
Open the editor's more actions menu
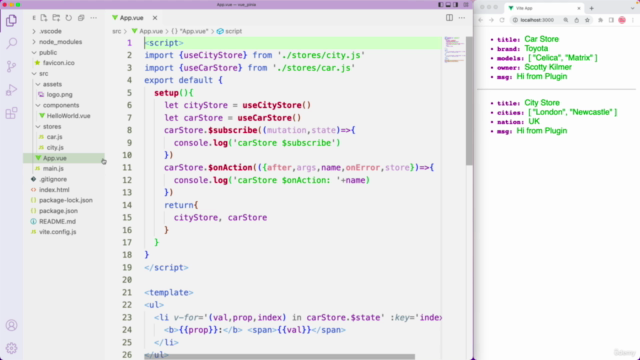click(462, 18)
